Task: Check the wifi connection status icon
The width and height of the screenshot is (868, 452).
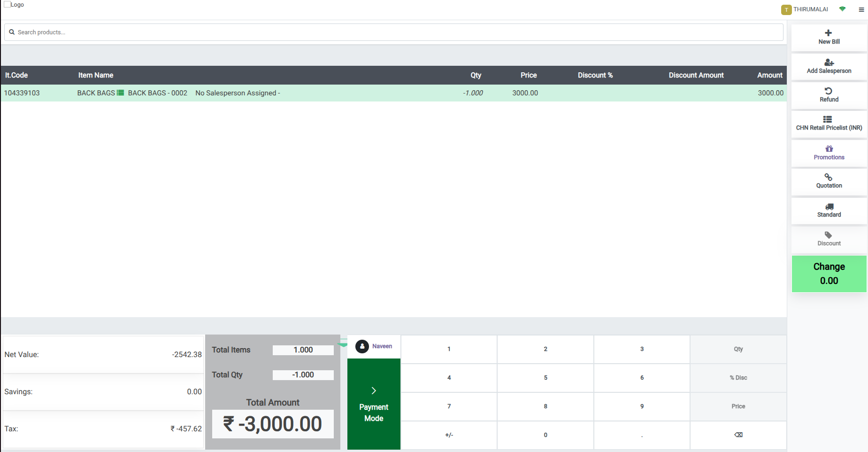Action: click(x=843, y=9)
